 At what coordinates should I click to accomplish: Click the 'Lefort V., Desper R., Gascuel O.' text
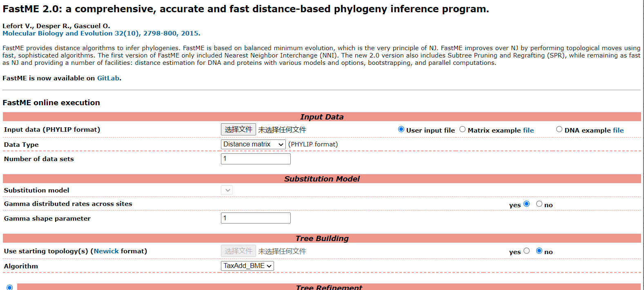pyautogui.click(x=56, y=26)
